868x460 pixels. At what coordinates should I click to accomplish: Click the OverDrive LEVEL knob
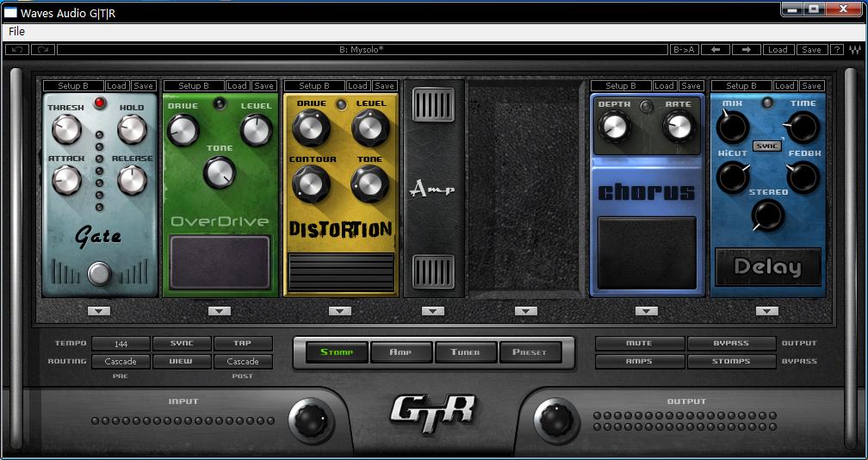(x=257, y=131)
